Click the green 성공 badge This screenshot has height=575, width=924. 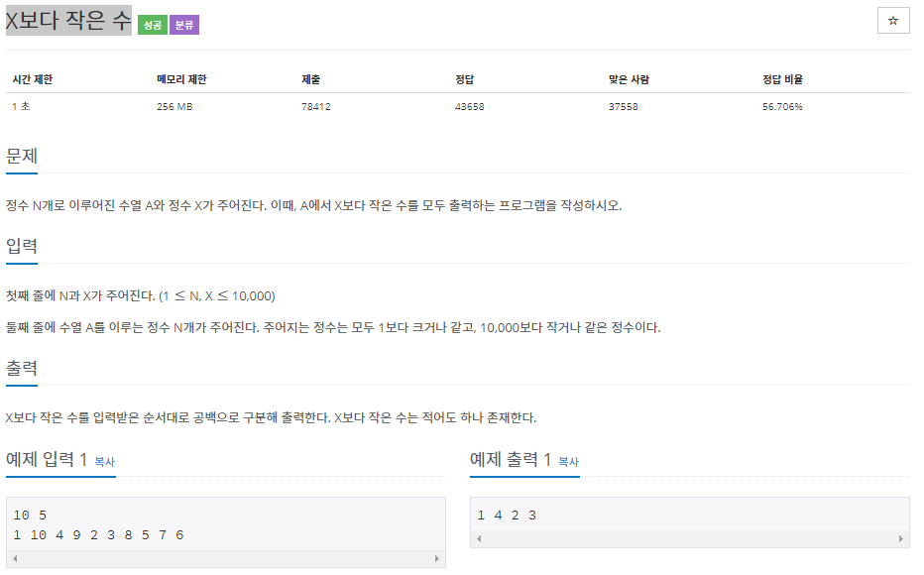[153, 25]
